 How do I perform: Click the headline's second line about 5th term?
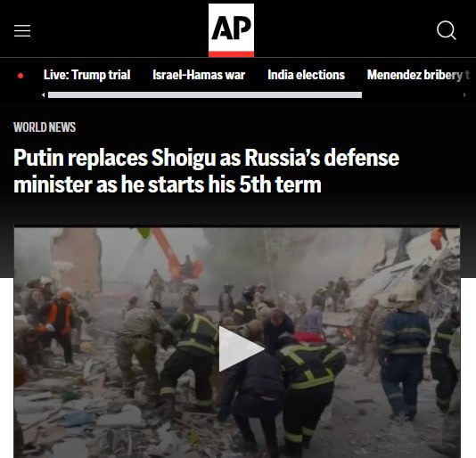pyautogui.click(x=168, y=184)
